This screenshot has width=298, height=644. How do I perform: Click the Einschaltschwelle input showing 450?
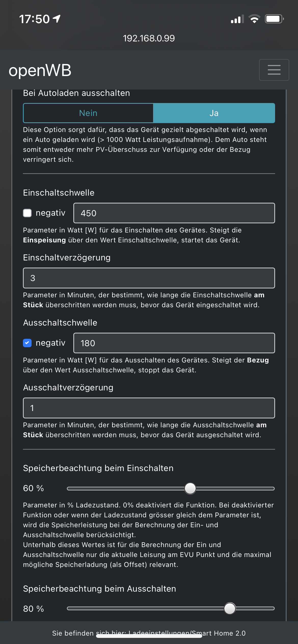point(174,213)
